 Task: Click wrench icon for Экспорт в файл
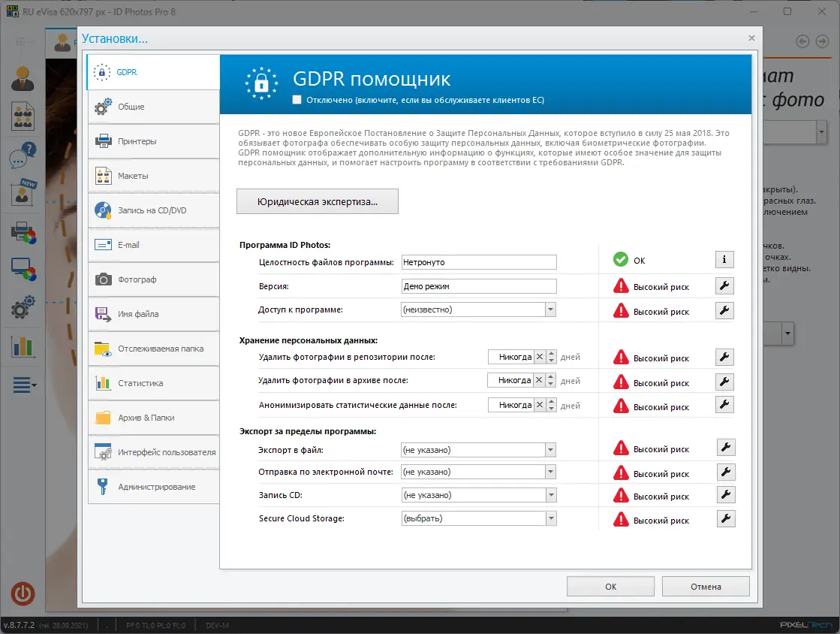[726, 447]
